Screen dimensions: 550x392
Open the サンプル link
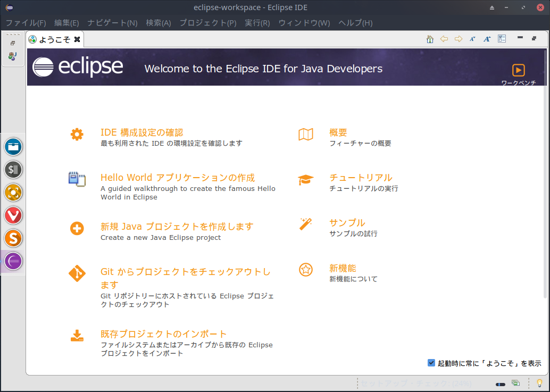pos(347,223)
